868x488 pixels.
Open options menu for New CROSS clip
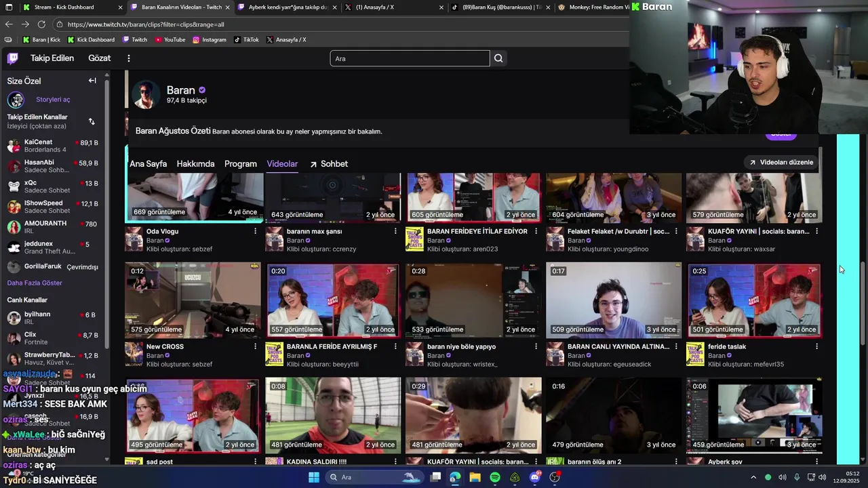point(255,347)
